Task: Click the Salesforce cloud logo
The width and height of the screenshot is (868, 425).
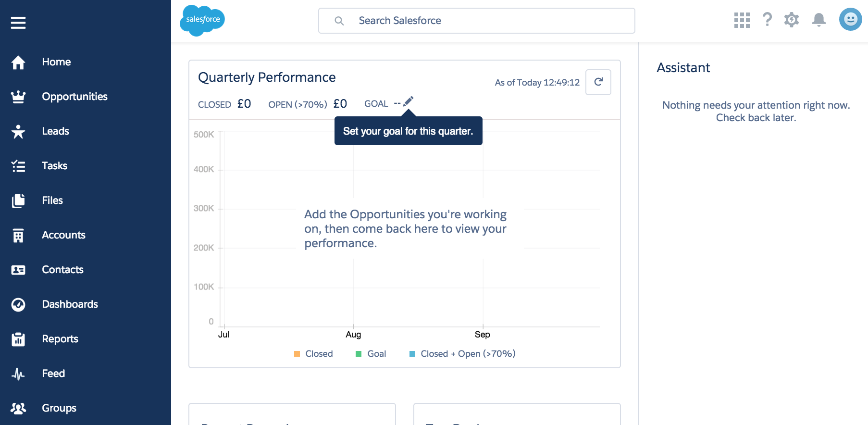Action: 202,20
